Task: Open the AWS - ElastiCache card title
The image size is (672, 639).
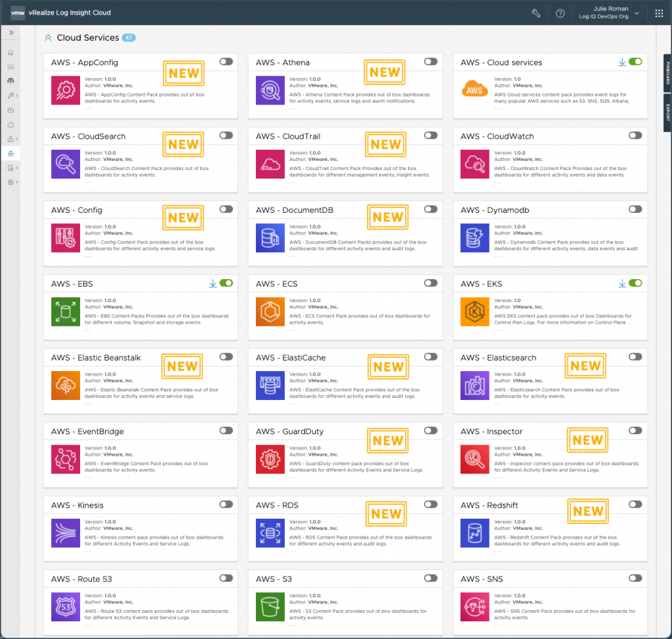Action: (x=291, y=358)
